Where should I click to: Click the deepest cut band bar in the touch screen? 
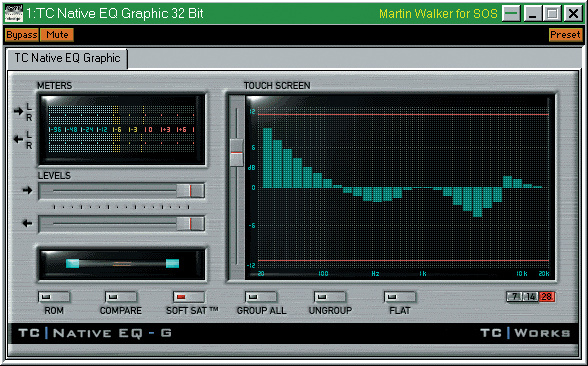pos(477,202)
